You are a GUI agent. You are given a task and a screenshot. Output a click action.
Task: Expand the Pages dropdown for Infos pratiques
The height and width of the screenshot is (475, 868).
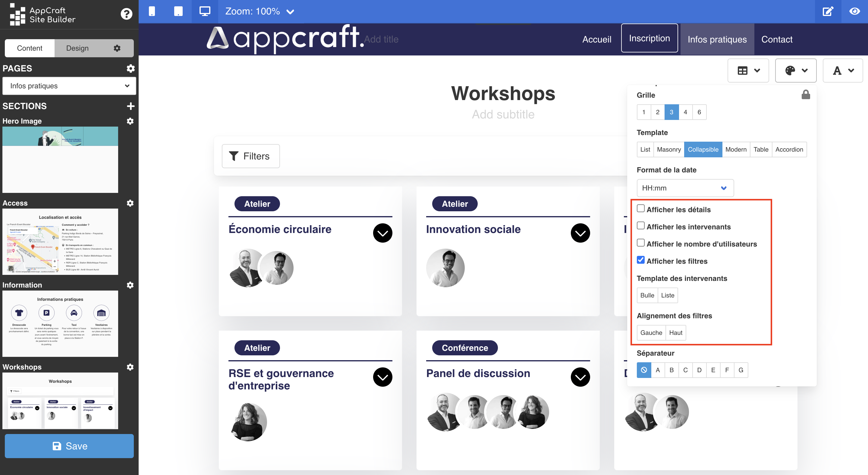(x=68, y=86)
